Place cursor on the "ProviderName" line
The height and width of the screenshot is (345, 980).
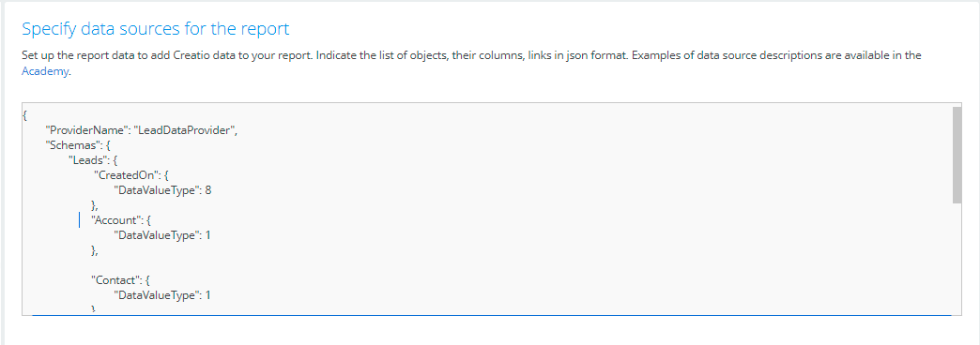[143, 130]
